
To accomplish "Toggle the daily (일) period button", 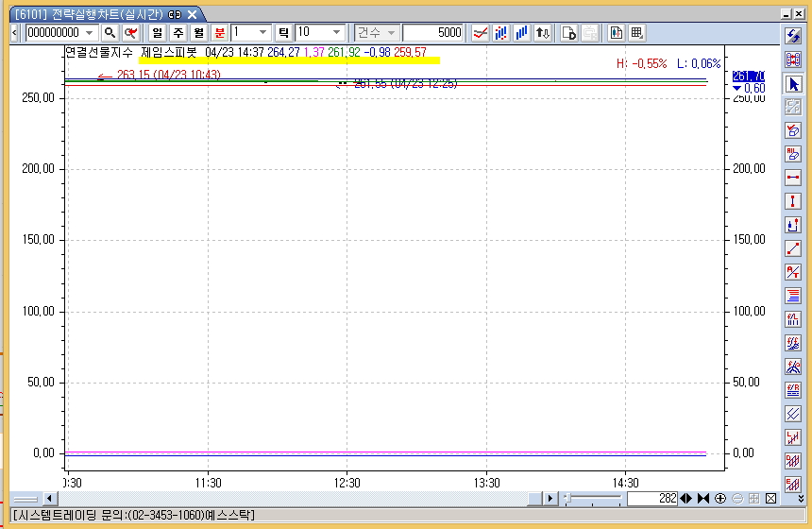I will (156, 33).
